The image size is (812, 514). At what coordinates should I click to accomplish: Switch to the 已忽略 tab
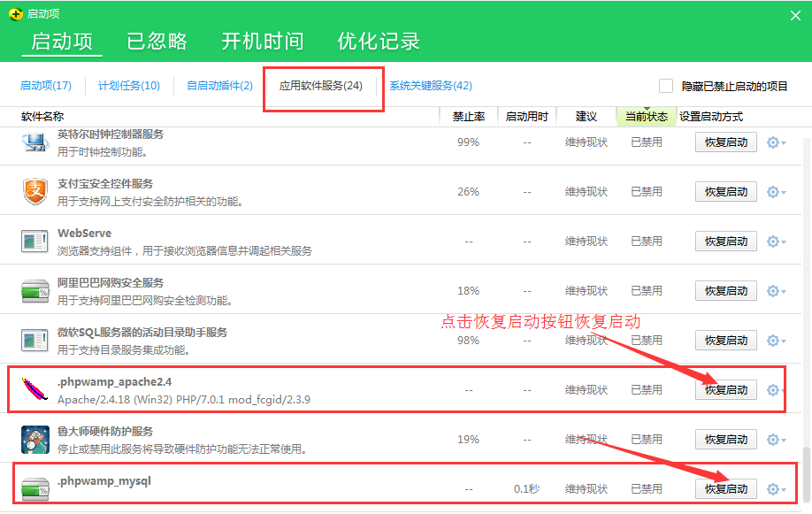point(157,41)
